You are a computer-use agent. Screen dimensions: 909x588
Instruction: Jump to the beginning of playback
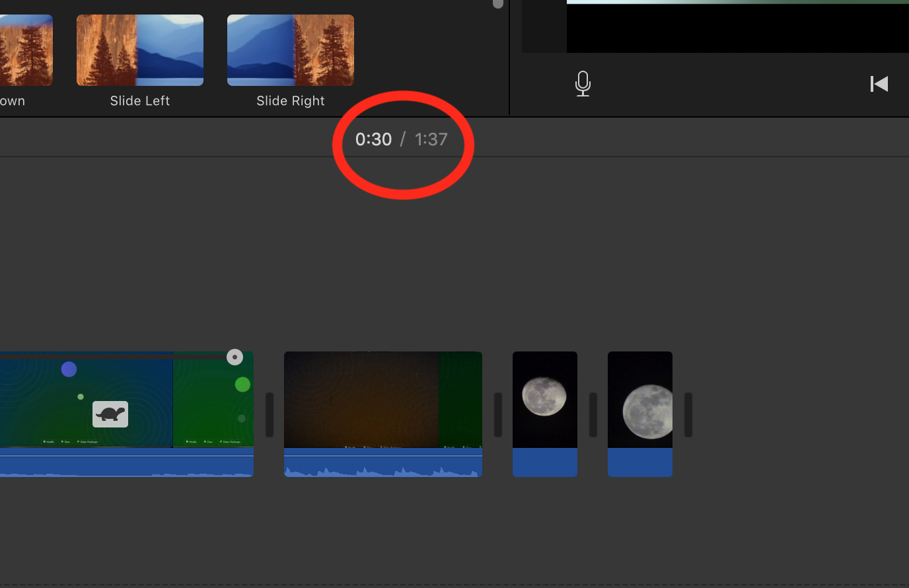pos(879,84)
